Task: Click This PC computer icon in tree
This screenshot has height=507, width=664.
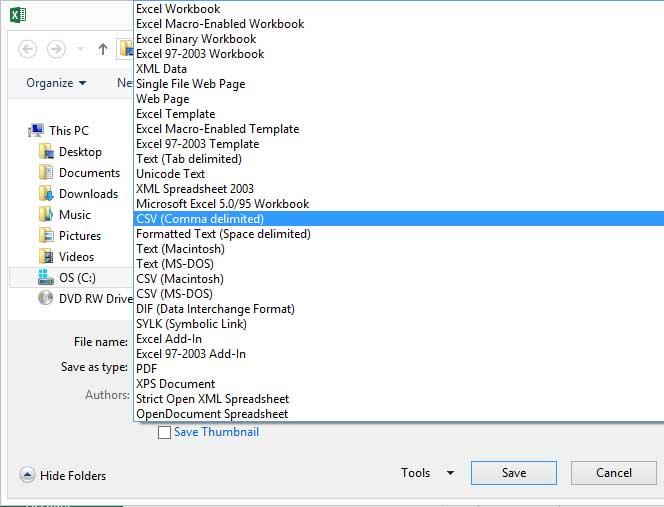Action: click(36, 130)
